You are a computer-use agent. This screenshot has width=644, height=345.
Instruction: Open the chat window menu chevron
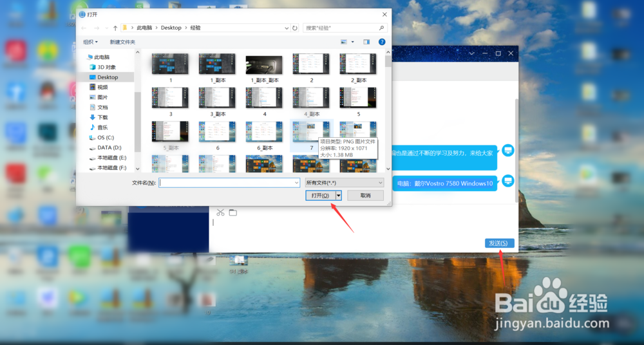point(472,53)
